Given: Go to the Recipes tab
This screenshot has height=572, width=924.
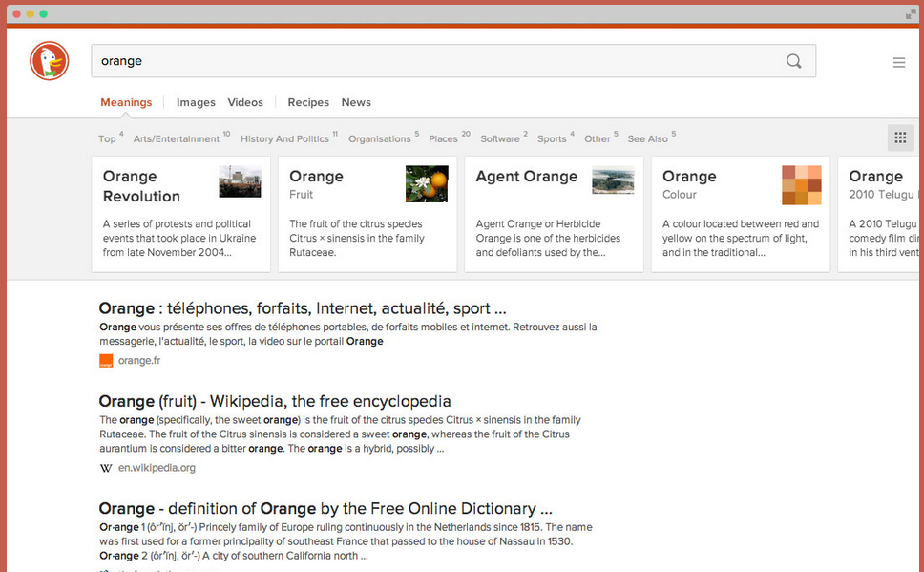Looking at the screenshot, I should point(308,102).
